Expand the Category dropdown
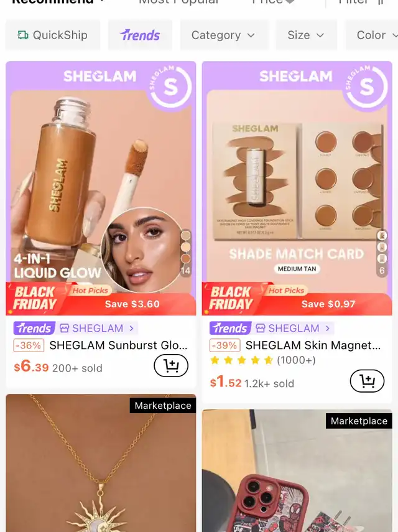Viewport: 398px width, 532px height. 224,35
